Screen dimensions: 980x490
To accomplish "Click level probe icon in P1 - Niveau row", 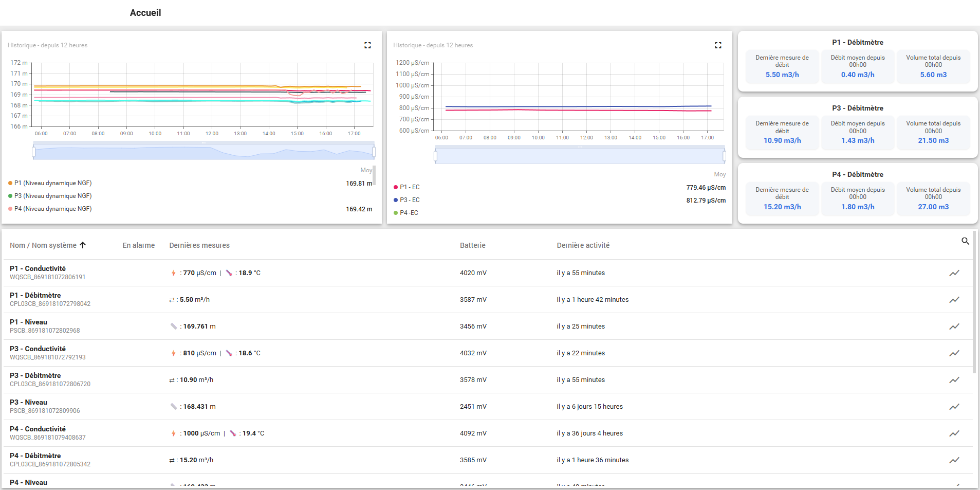I will 174,326.
